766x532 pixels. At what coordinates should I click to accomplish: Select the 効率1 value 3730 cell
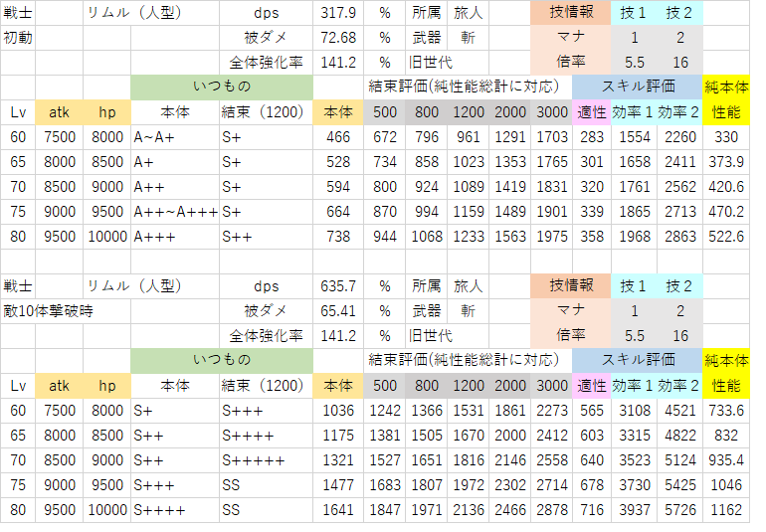(x=634, y=485)
